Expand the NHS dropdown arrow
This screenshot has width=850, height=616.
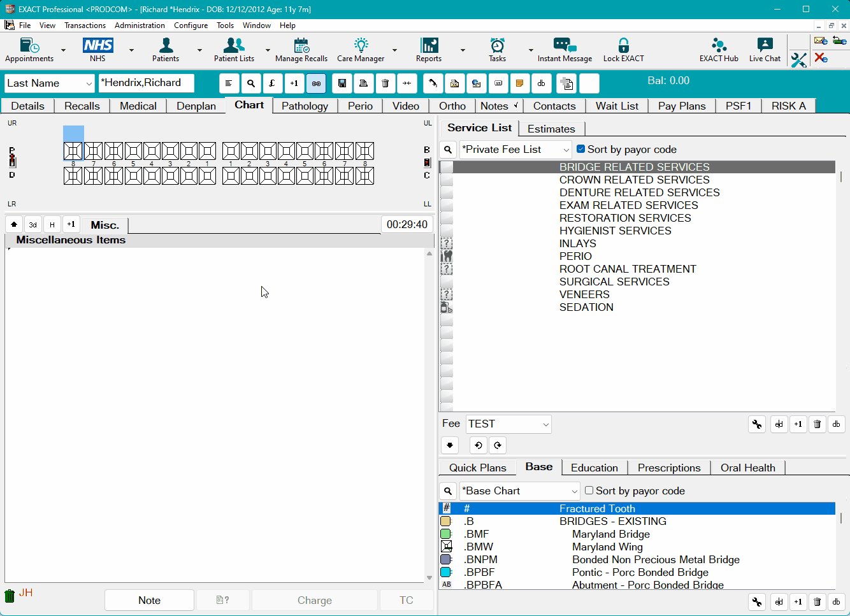(131, 50)
